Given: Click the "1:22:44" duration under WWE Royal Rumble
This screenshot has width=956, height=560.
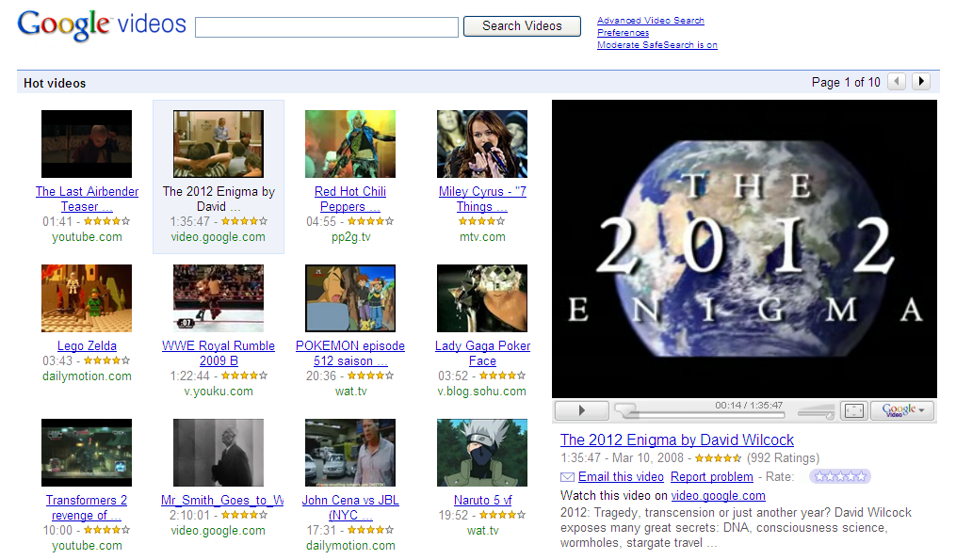Looking at the screenshot, I should [189, 376].
